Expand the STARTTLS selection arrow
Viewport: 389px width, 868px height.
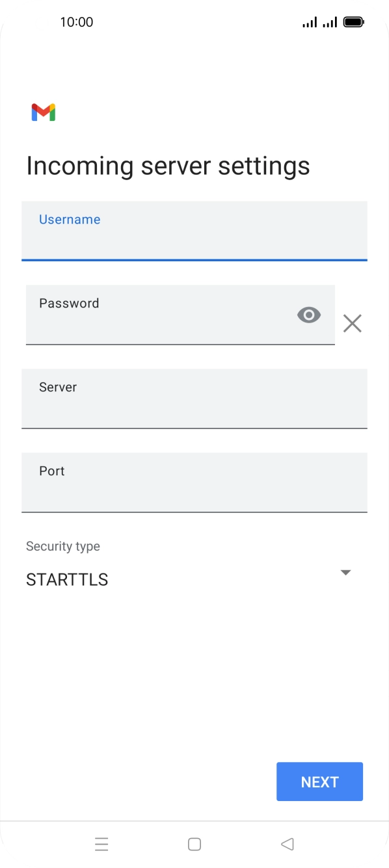pos(346,572)
